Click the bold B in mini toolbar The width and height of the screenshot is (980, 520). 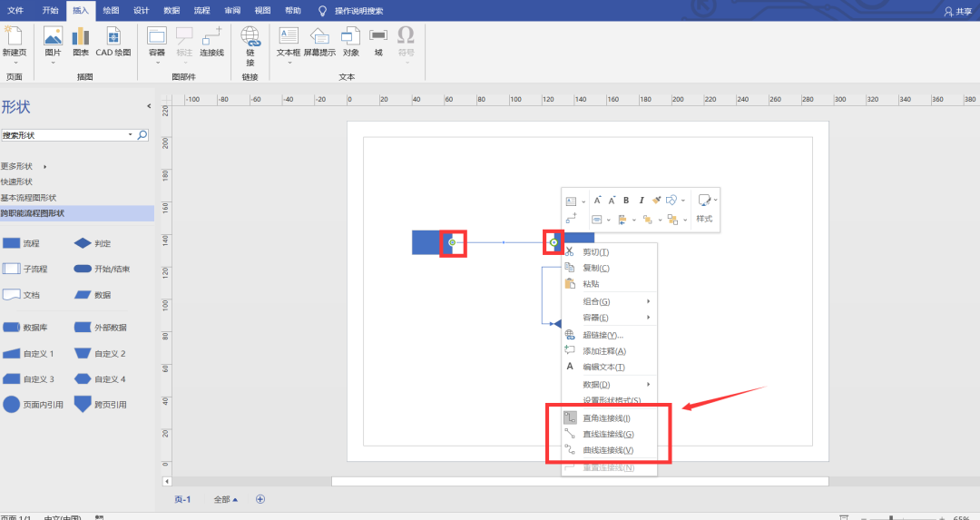626,201
